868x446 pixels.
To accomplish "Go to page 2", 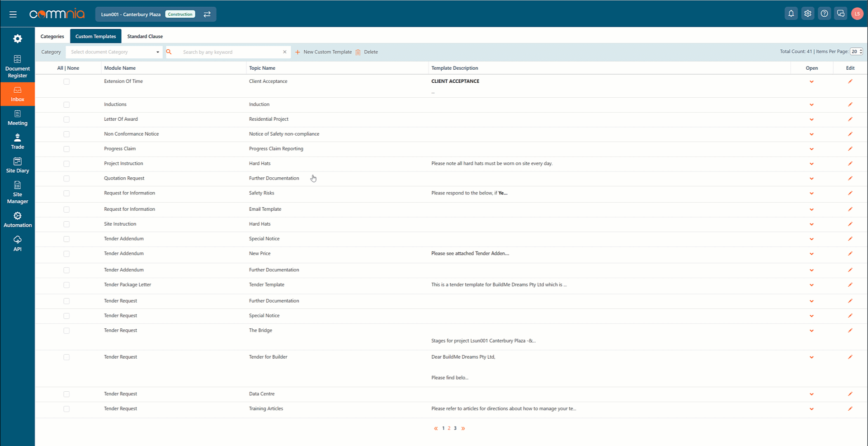I will 449,428.
